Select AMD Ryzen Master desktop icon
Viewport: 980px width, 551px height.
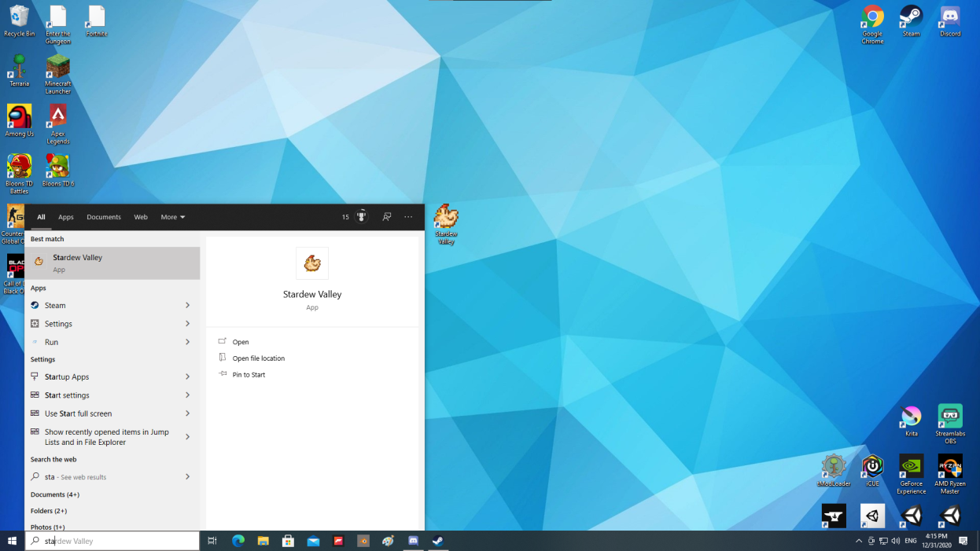[x=950, y=474]
